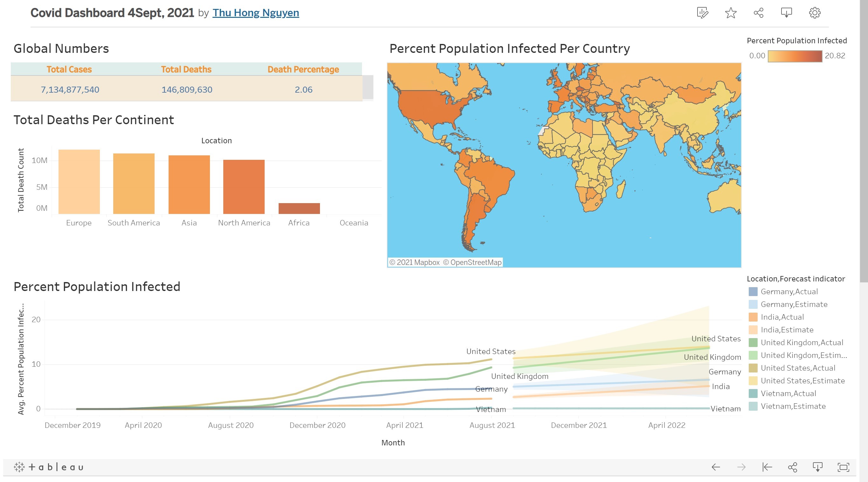Click the favorite star icon
Image resolution: width=868 pixels, height=482 pixels.
point(731,13)
